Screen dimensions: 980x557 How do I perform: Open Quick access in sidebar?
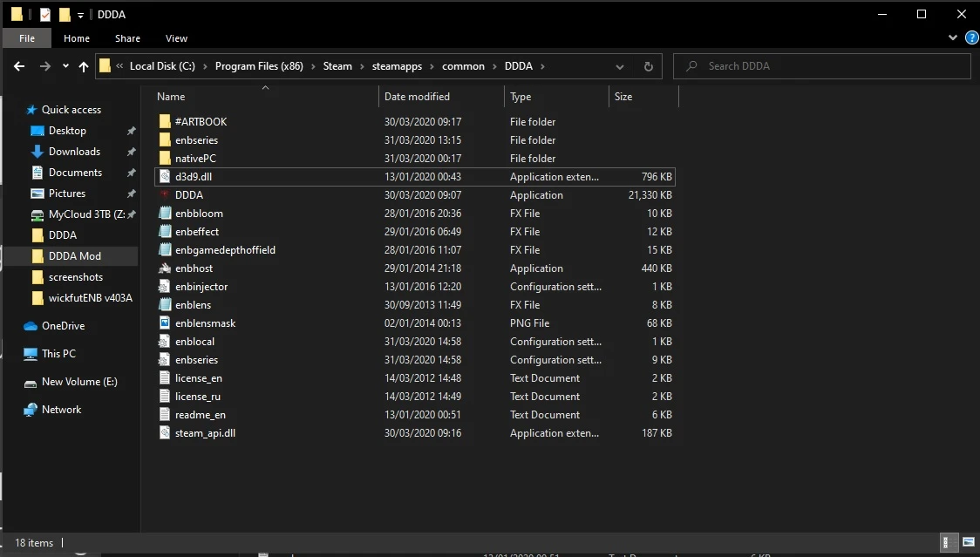pyautogui.click(x=71, y=110)
